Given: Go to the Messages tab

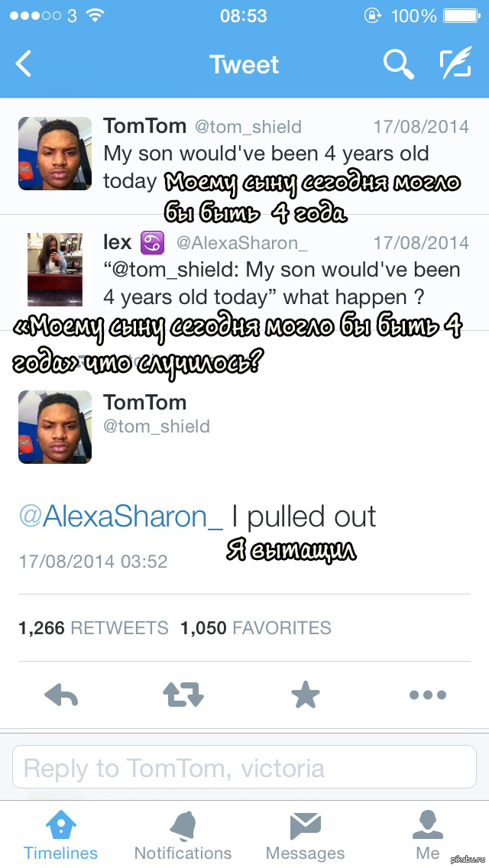Looking at the screenshot, I should [306, 835].
